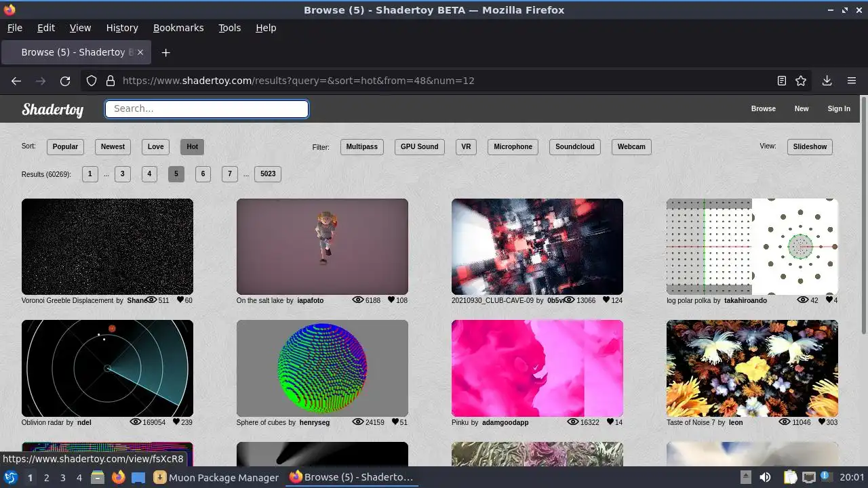The width and height of the screenshot is (868, 488).
Task: Open the View menu
Action: click(x=80, y=28)
